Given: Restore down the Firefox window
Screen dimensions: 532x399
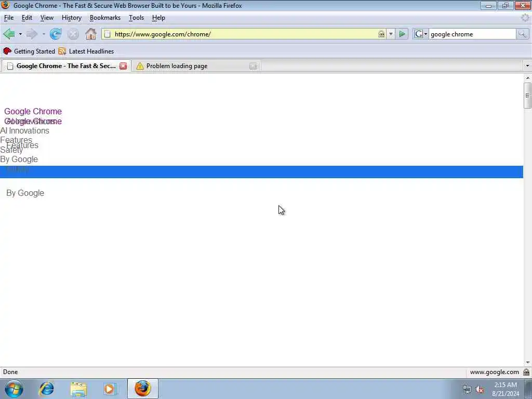Looking at the screenshot, I should [x=506, y=5].
